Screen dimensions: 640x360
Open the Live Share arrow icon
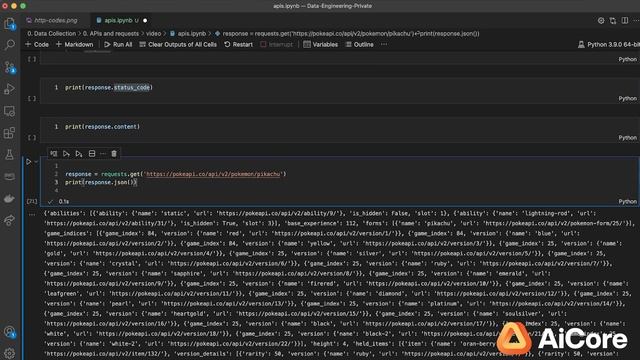(9, 220)
